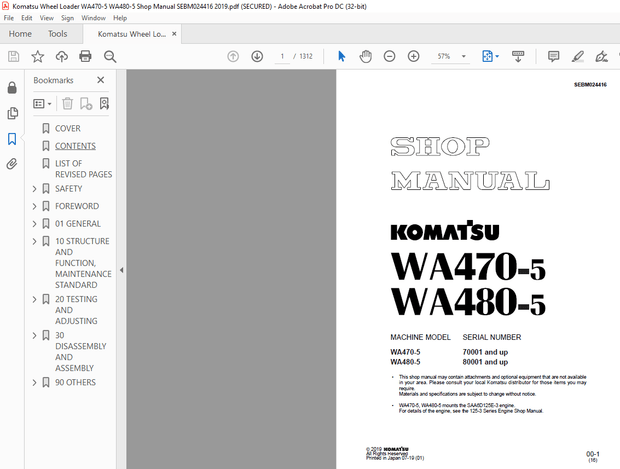Click the Bookmarks panel title

pyautogui.click(x=53, y=80)
